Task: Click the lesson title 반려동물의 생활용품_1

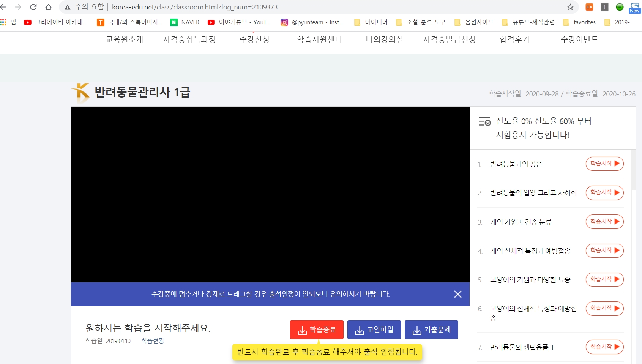Action: coord(522,347)
